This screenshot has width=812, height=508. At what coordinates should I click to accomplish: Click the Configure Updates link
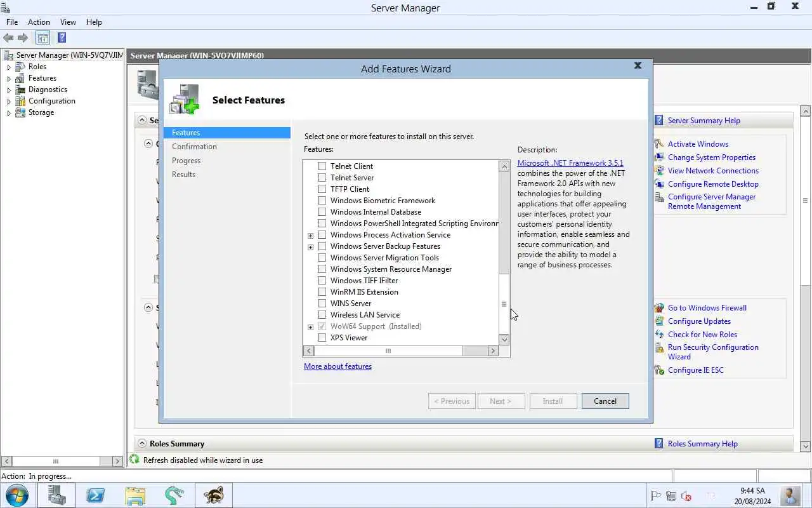699,321
